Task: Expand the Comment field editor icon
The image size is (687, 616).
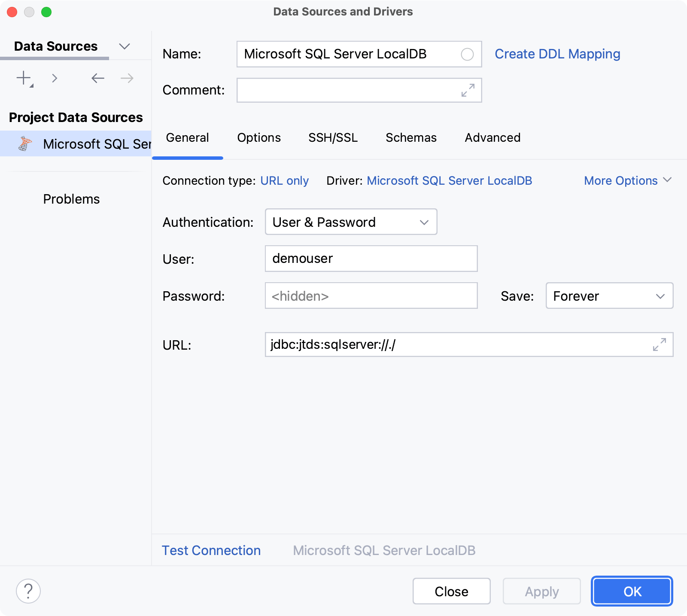Action: (x=467, y=90)
